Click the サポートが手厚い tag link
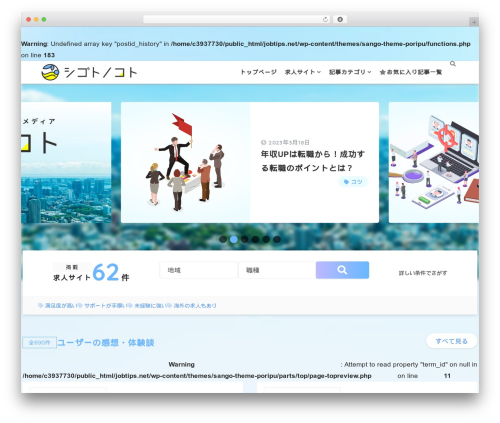Viewport: 500px width, 423px height. click(101, 305)
